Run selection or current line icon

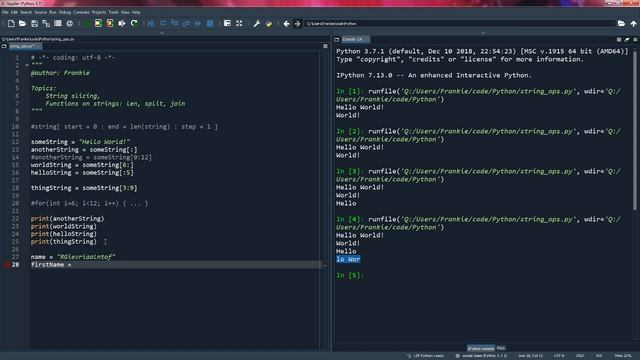122,24
